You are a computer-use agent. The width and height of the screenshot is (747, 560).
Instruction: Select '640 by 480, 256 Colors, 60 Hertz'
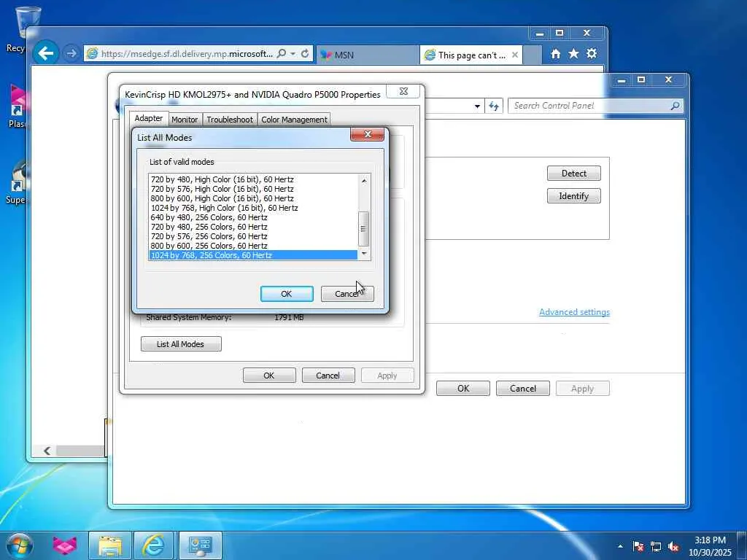(x=253, y=217)
